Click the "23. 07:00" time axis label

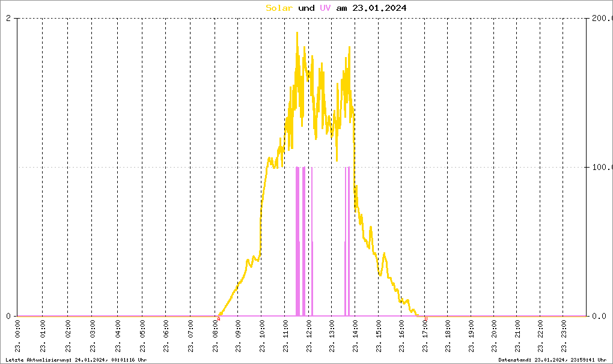(191, 336)
